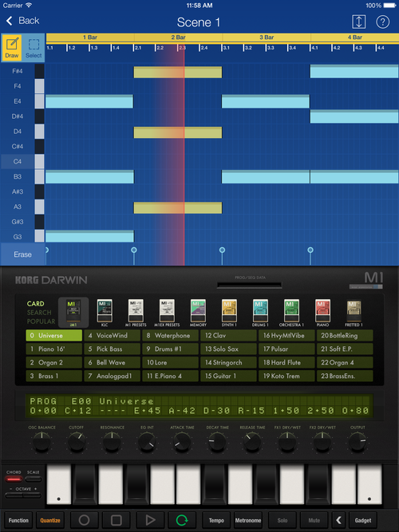Switch to the POPULAR tab
Viewport: 399px width, 532px height.
click(x=41, y=321)
